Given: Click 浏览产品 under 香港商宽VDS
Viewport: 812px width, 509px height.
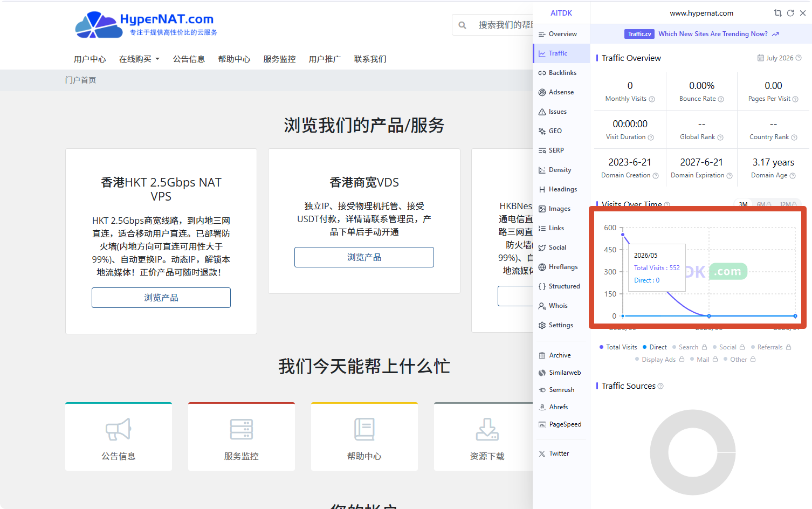Looking at the screenshot, I should pos(364,257).
